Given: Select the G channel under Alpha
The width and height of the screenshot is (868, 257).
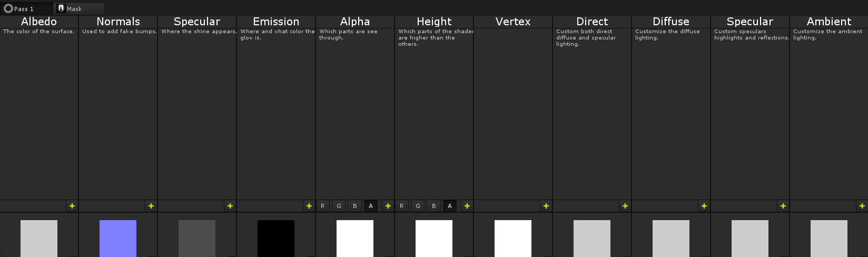Looking at the screenshot, I should tap(339, 206).
